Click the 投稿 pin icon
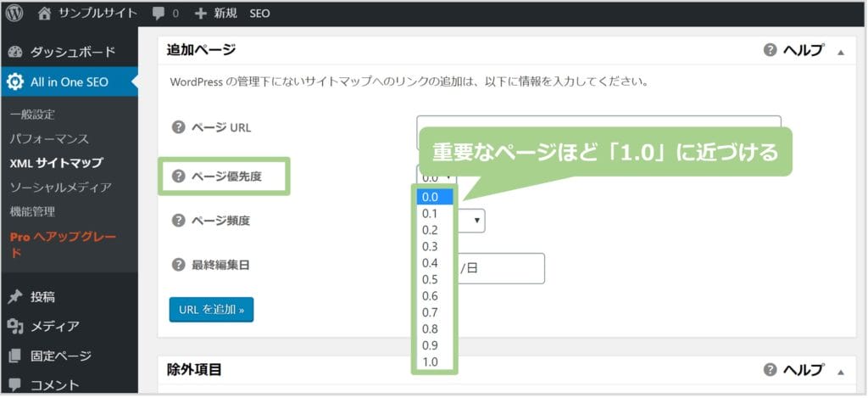Image resolution: width=868 pixels, height=398 pixels. click(x=15, y=296)
